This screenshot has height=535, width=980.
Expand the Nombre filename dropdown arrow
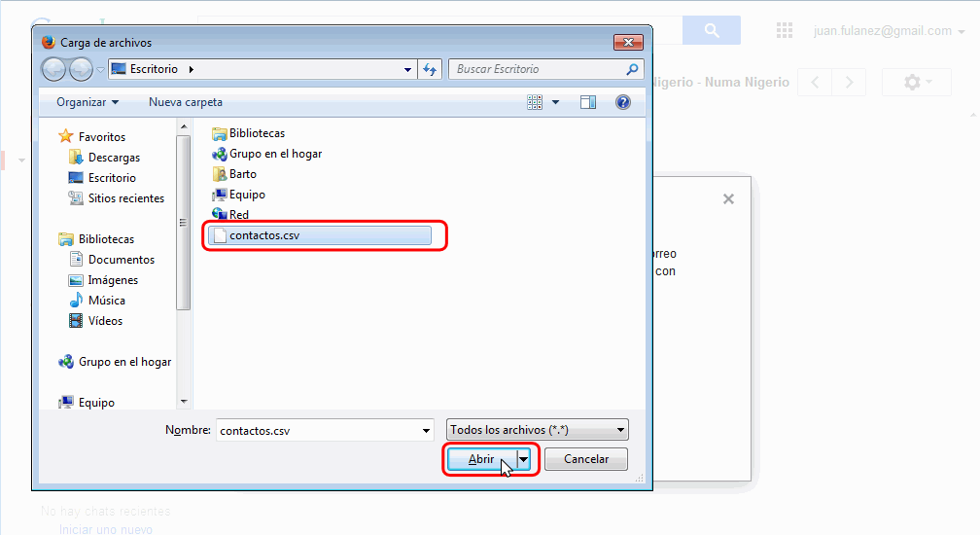(x=426, y=430)
